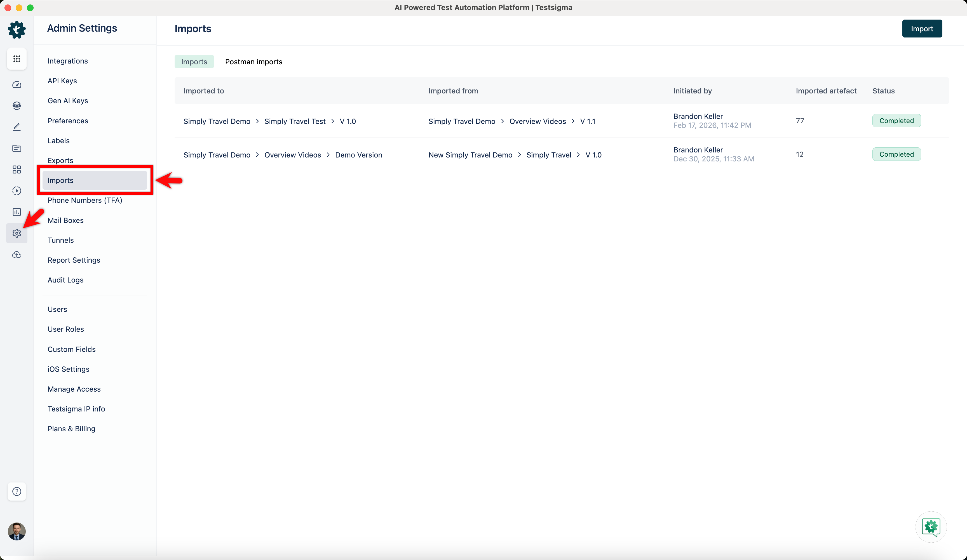Screen dimensions: 967x560
Task: Open the test plans grid icon
Action: coord(17,170)
